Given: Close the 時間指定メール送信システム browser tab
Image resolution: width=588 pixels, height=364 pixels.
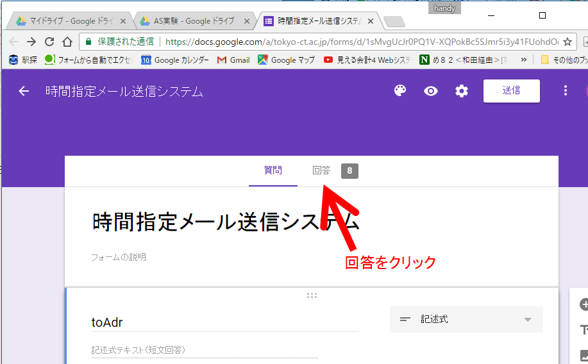Looking at the screenshot, I should coord(371,21).
